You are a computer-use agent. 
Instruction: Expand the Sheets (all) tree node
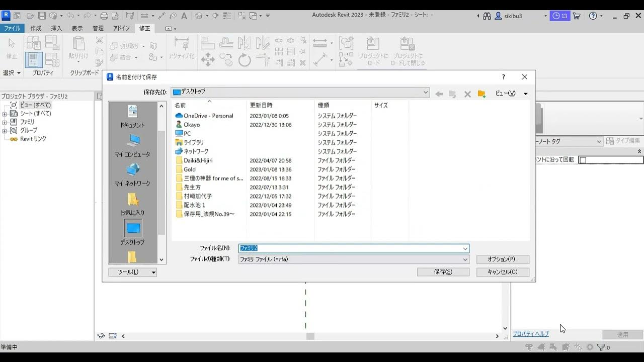[x=5, y=114]
